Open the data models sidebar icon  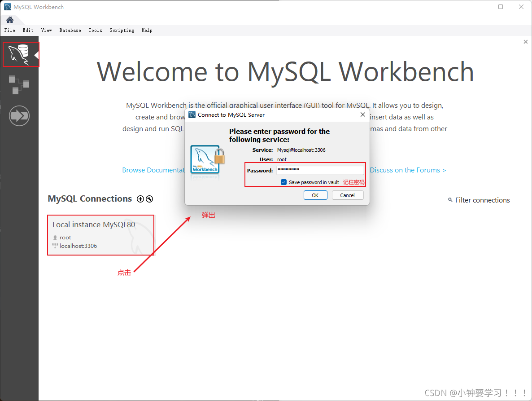click(19, 84)
